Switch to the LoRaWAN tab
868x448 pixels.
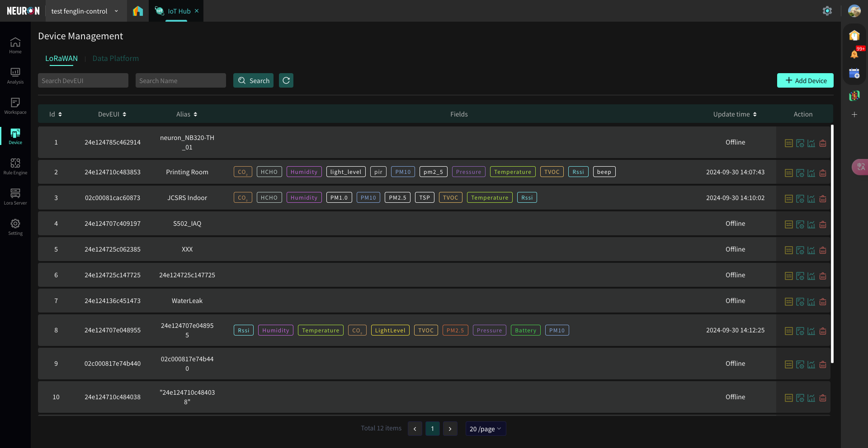click(x=61, y=58)
